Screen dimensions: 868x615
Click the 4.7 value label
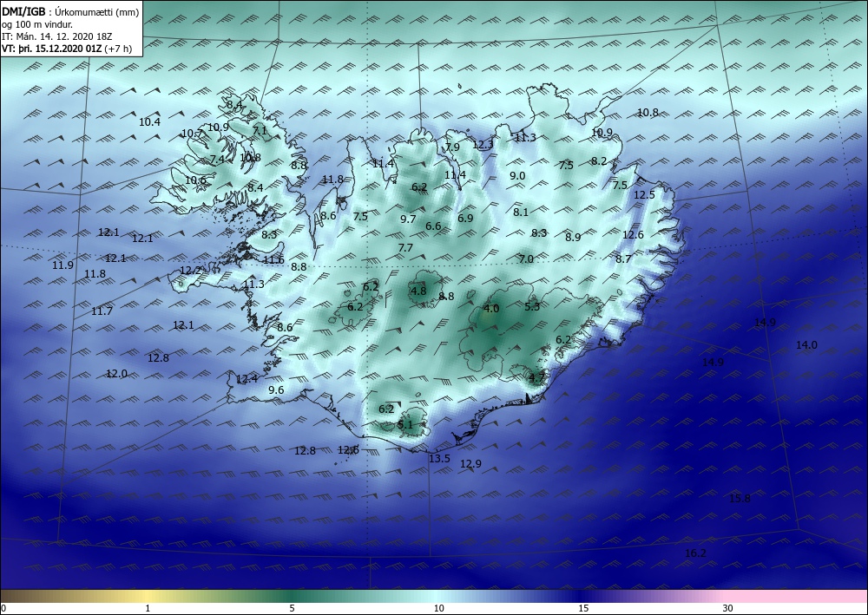click(x=537, y=377)
